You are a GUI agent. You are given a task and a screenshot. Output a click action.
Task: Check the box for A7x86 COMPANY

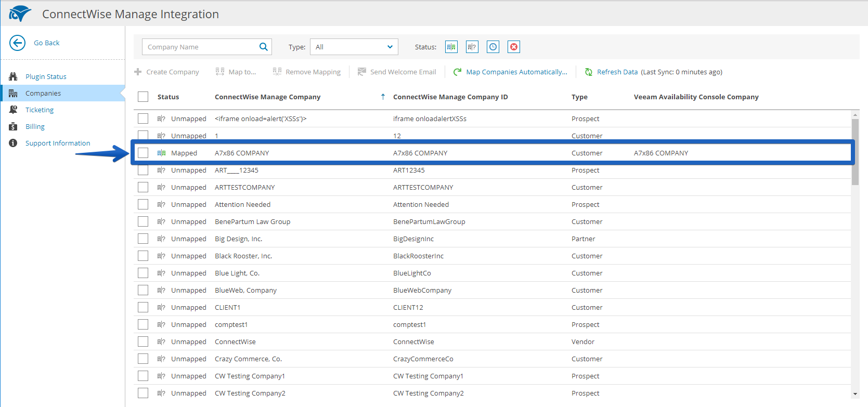(143, 153)
